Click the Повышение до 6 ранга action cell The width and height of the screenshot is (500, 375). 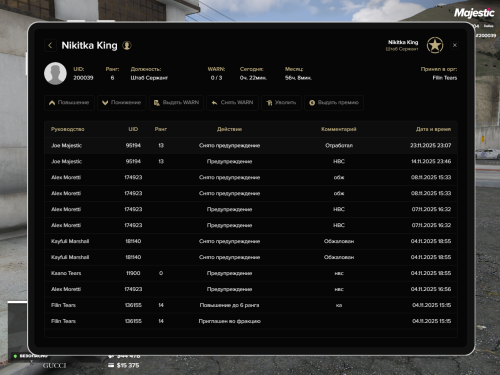(229, 305)
